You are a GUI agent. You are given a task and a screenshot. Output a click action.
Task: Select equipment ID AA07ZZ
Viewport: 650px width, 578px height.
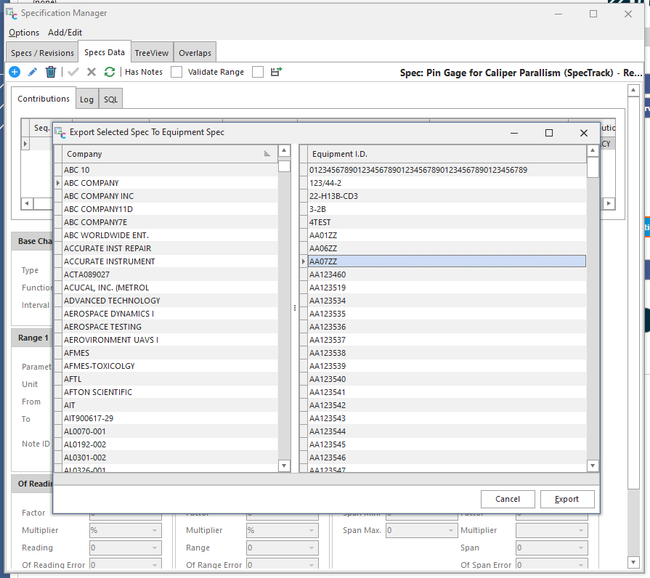446,262
